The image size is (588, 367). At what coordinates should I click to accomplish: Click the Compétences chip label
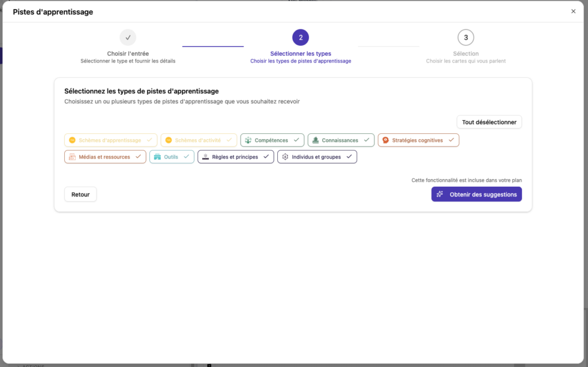pos(271,140)
